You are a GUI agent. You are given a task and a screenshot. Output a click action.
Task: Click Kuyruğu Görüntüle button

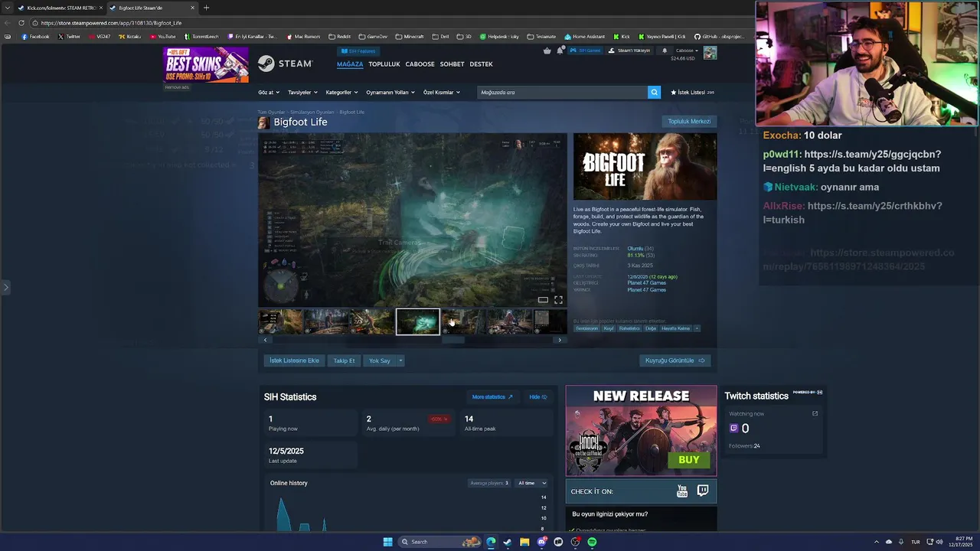(675, 360)
